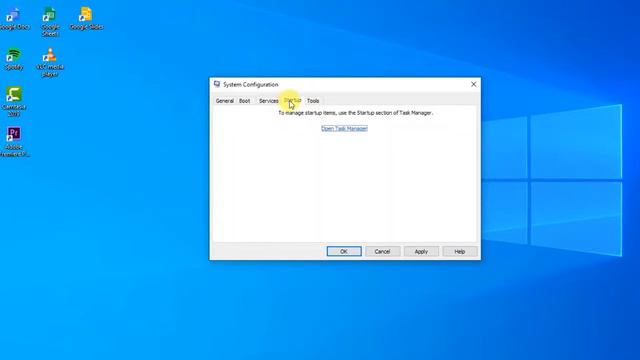Open the Google Docs desktop shortcut
Screen dimensions: 640x360
(14, 18)
